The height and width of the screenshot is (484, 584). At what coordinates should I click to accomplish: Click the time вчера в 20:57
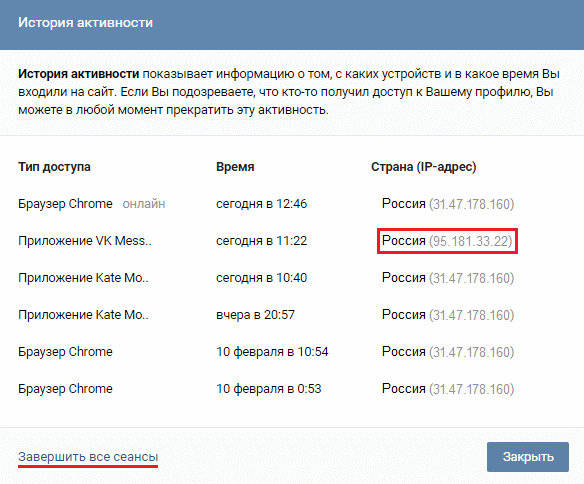(x=256, y=315)
